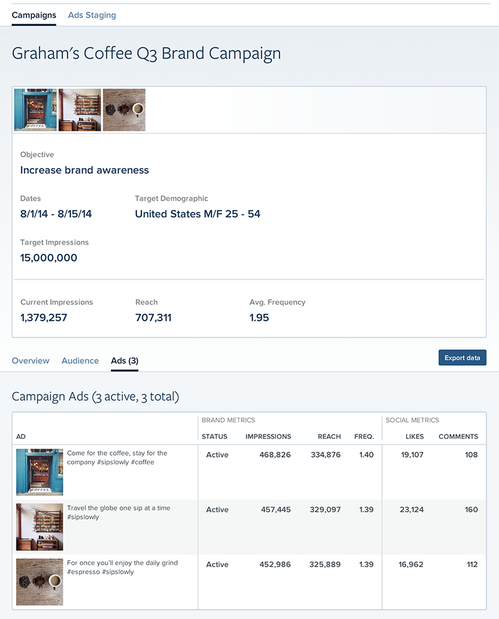Image resolution: width=499 pixels, height=619 pixels.
Task: Open the coffee beans thumbnail in header
Action: (x=124, y=110)
